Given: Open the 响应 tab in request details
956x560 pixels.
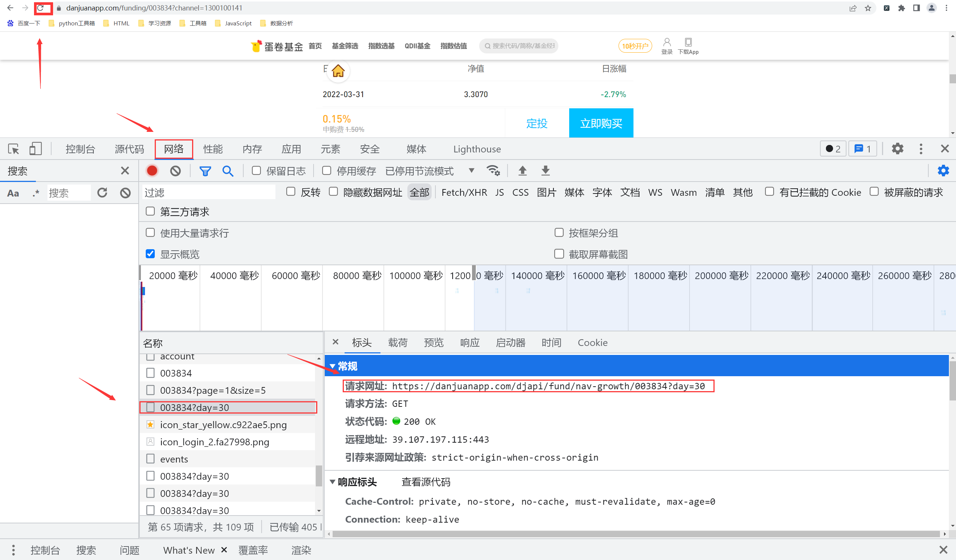Looking at the screenshot, I should (x=469, y=343).
